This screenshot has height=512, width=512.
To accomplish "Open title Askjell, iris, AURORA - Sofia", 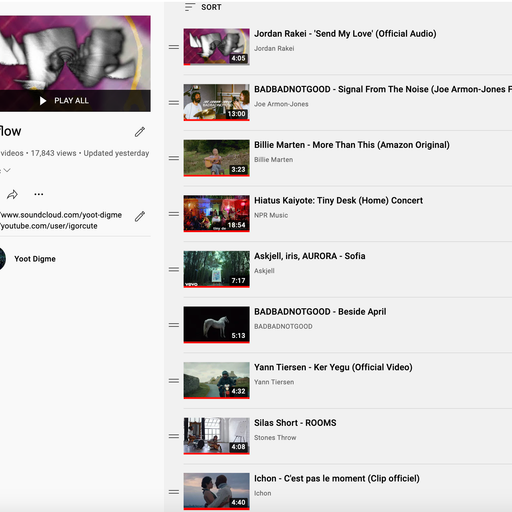I will click(310, 256).
